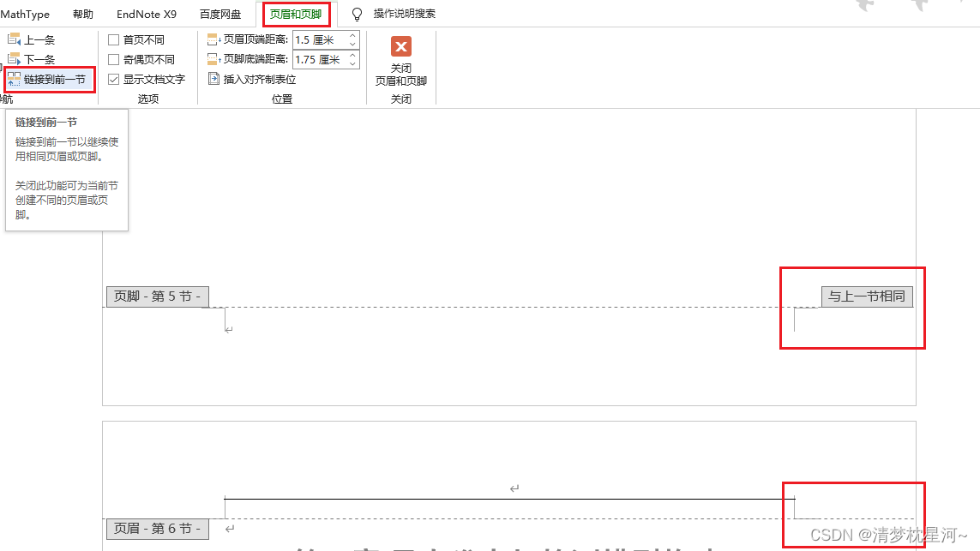Enable the 首页不同 checkbox
This screenshot has height=551, width=980.
pos(114,39)
